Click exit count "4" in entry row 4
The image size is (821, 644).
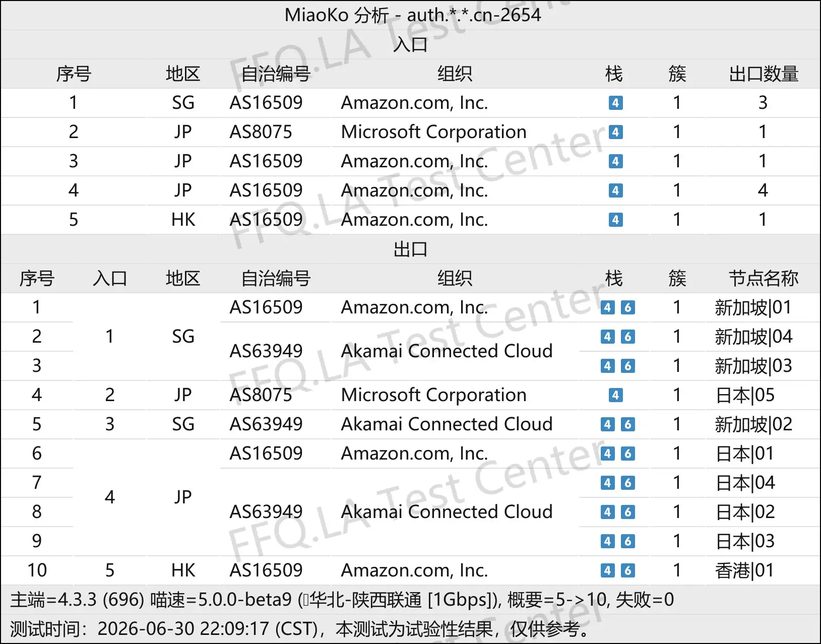763,190
